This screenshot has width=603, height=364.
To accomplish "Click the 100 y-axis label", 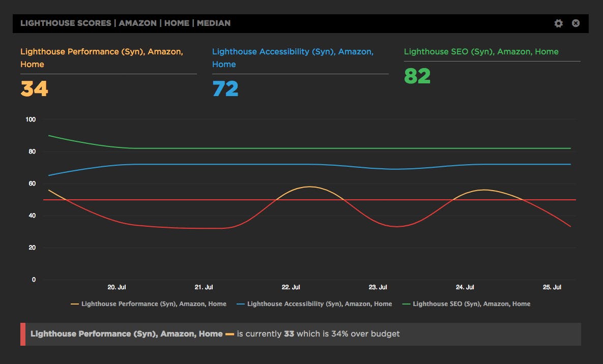I will pyautogui.click(x=31, y=119).
